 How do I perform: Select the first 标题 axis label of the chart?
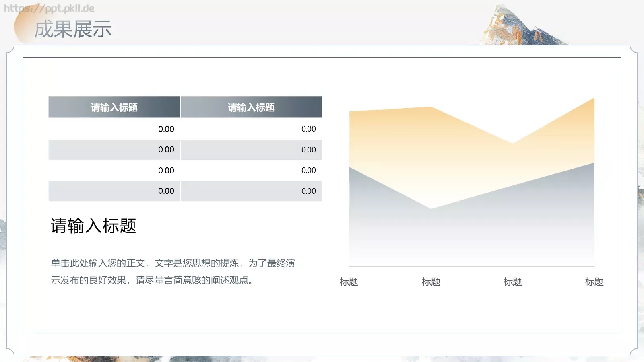coord(349,282)
